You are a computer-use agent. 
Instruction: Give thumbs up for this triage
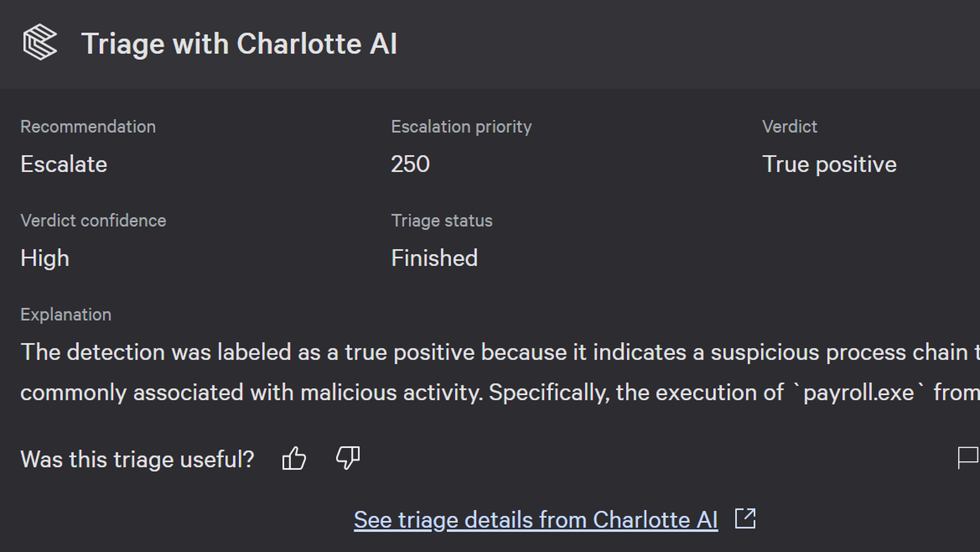point(294,458)
